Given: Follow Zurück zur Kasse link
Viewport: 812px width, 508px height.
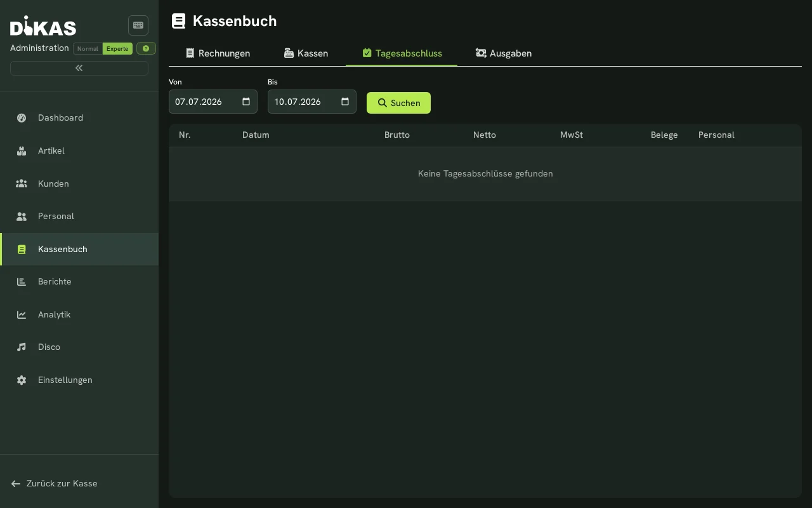Looking at the screenshot, I should pos(55,483).
